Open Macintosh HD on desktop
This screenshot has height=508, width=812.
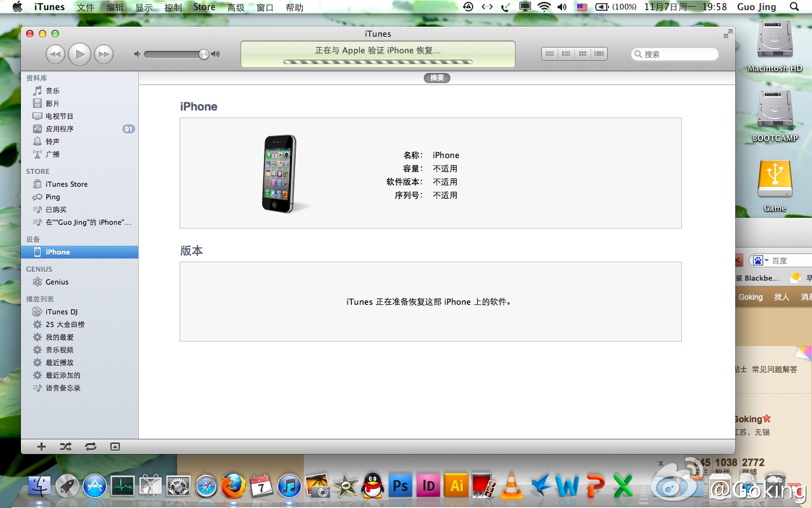[x=775, y=46]
